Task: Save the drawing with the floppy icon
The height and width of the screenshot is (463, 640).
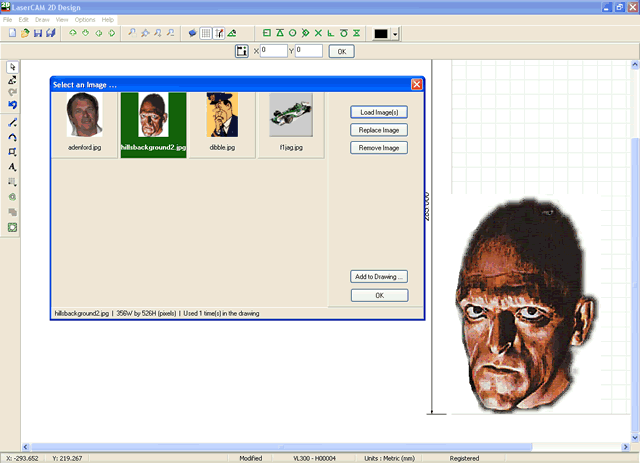Action: pyautogui.click(x=38, y=33)
